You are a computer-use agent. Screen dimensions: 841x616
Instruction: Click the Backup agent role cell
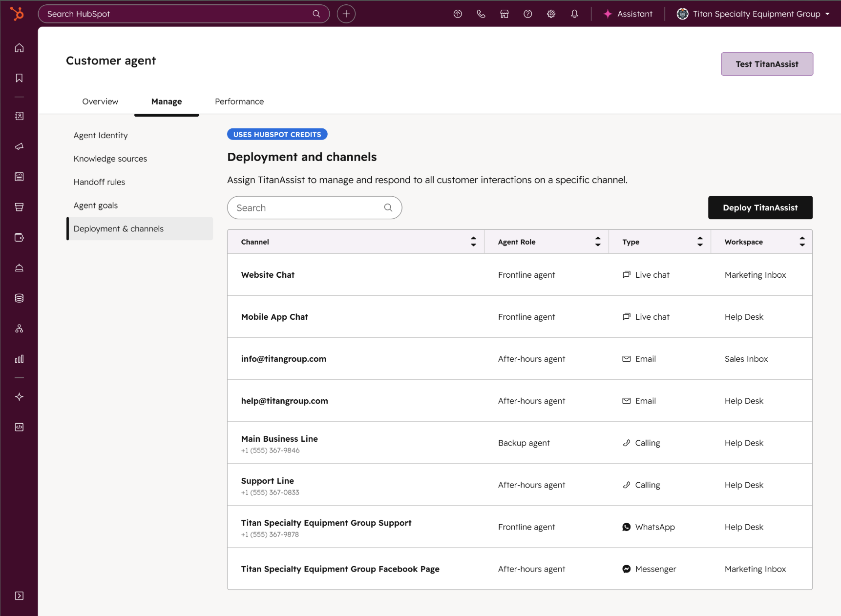tap(524, 443)
